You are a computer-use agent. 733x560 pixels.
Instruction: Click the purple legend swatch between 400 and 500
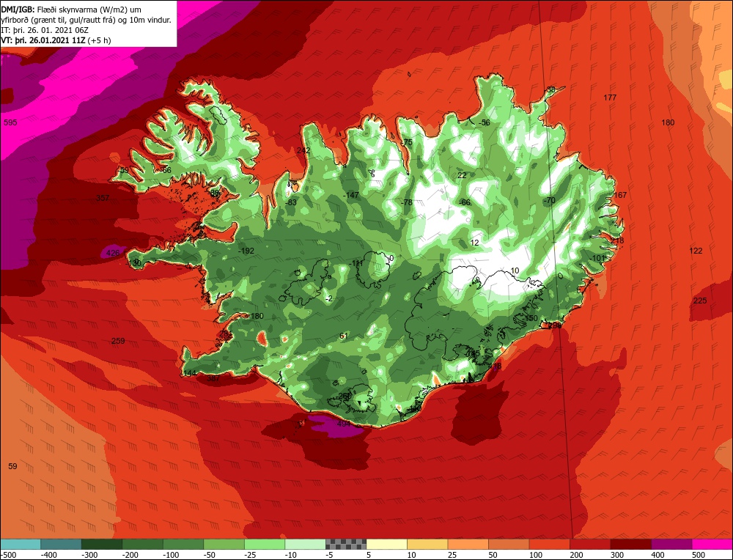pyautogui.click(x=671, y=544)
